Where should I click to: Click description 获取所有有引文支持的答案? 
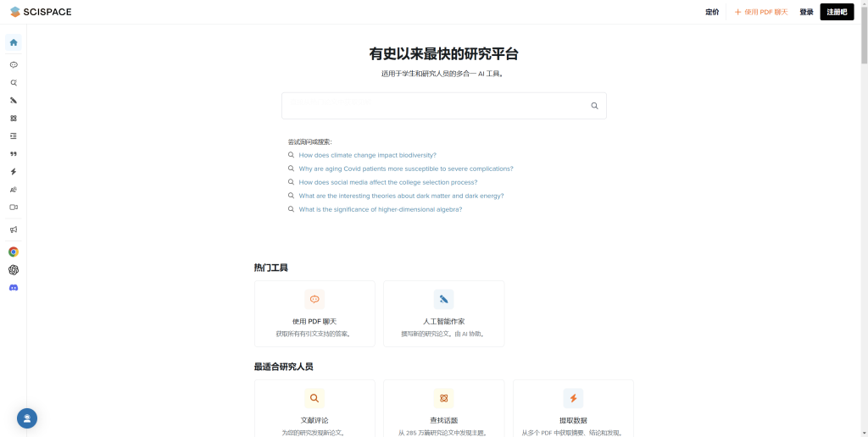[x=314, y=335]
